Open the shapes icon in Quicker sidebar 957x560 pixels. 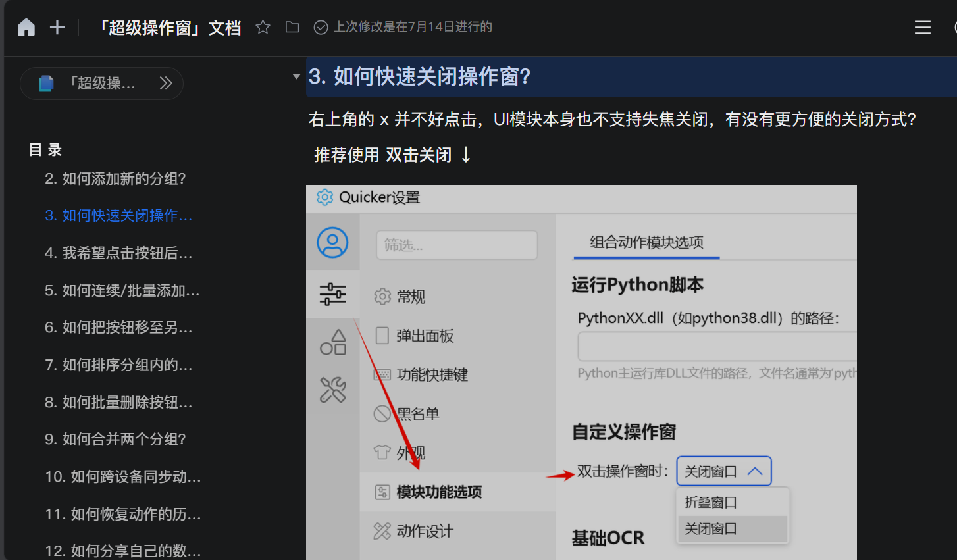pyautogui.click(x=333, y=342)
